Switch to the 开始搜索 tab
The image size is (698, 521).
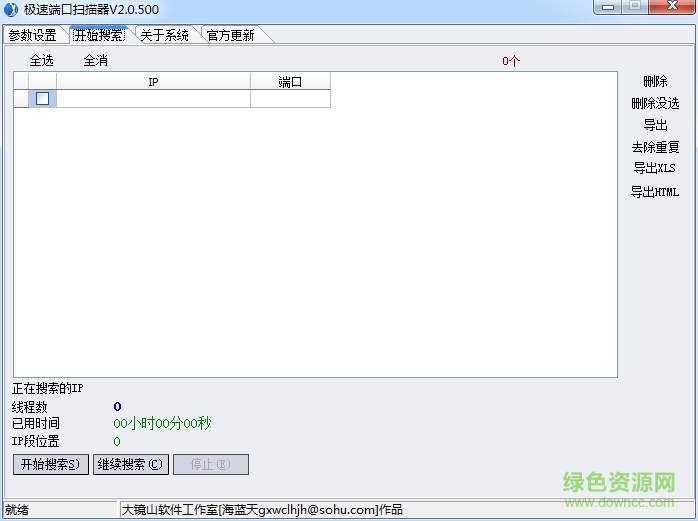point(99,36)
